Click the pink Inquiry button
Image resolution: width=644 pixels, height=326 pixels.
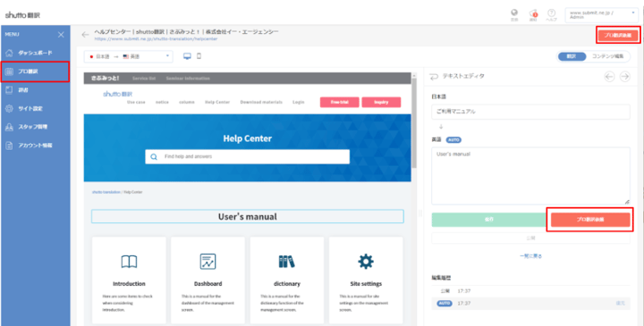point(381,102)
